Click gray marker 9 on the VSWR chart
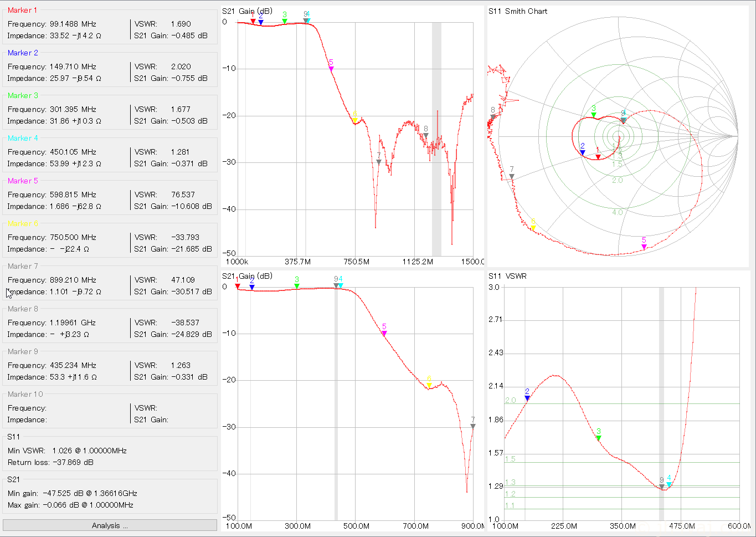Image resolution: width=756 pixels, height=537 pixels. click(661, 487)
